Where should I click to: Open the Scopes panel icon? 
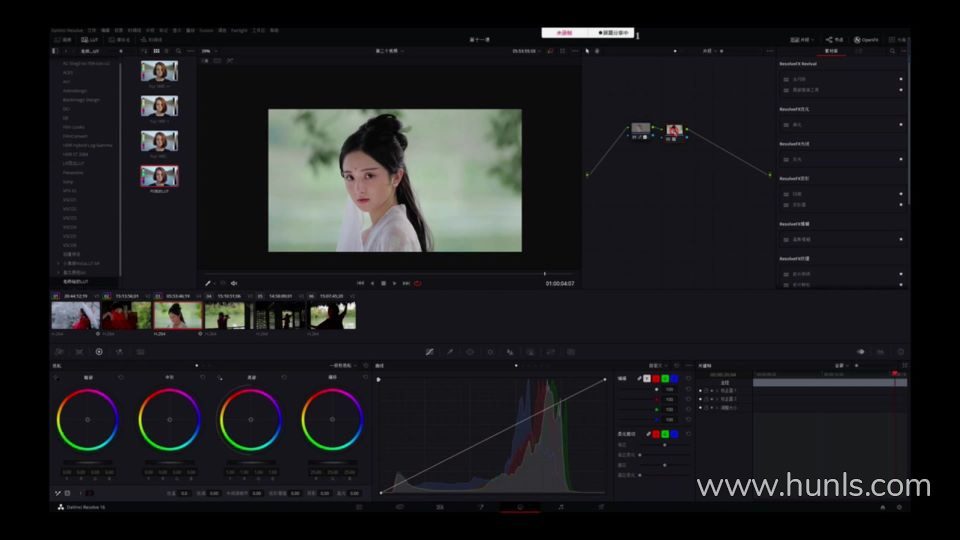pos(880,352)
